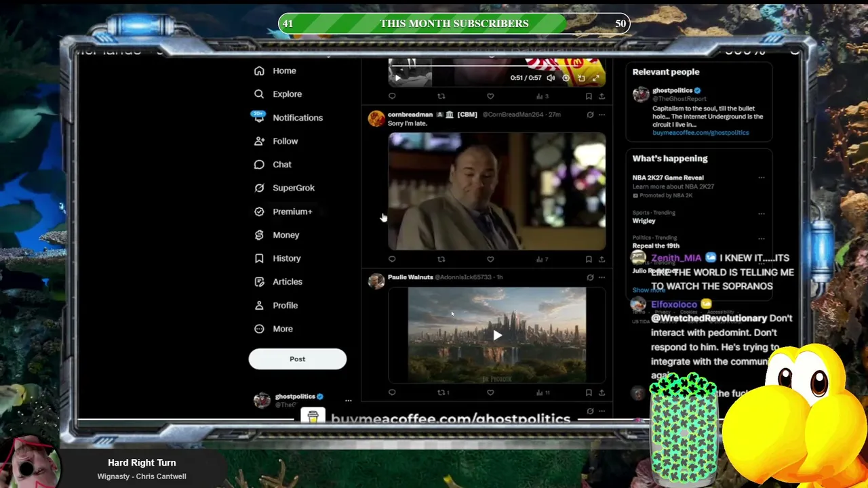Image resolution: width=868 pixels, height=488 pixels.
Task: Open options for NBA 2K27 Game Reveal trend
Action: click(x=761, y=178)
